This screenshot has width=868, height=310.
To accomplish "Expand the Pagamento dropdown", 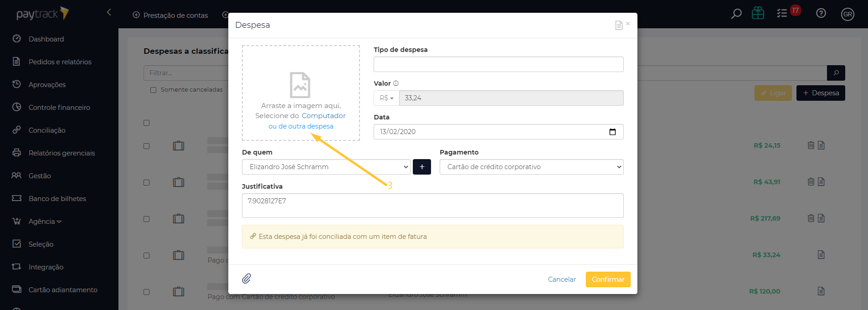I will tap(531, 167).
